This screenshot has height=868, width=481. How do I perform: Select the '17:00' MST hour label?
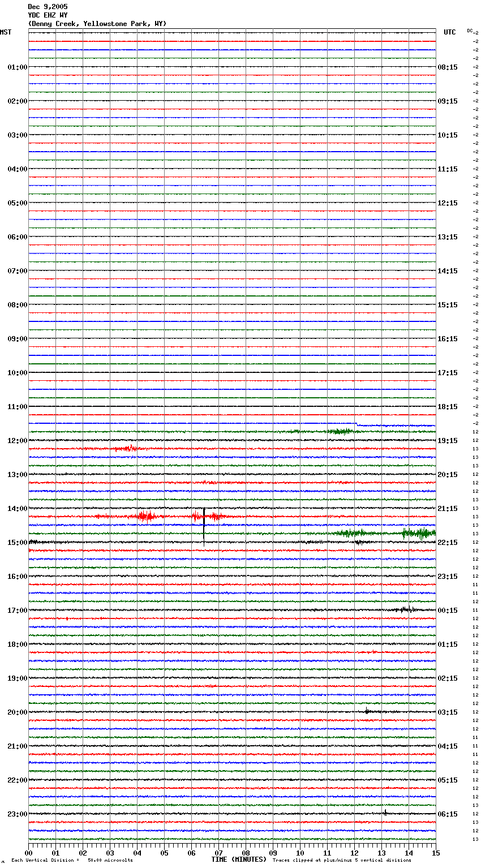pos(18,611)
